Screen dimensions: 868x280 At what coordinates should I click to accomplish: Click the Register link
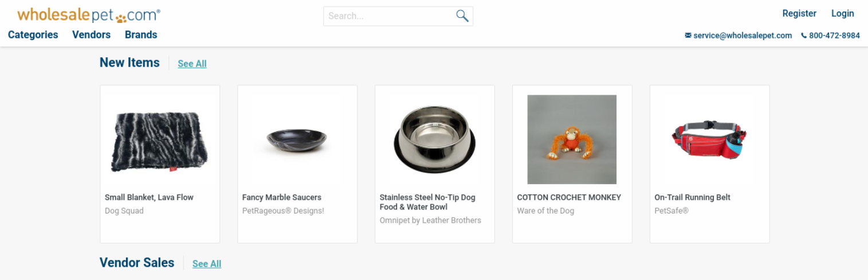click(x=799, y=13)
